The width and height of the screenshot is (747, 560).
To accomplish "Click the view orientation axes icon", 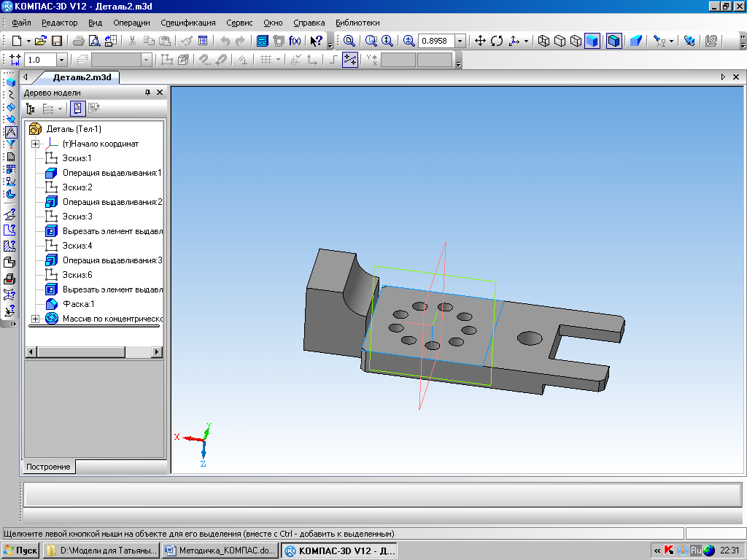I will coord(514,41).
